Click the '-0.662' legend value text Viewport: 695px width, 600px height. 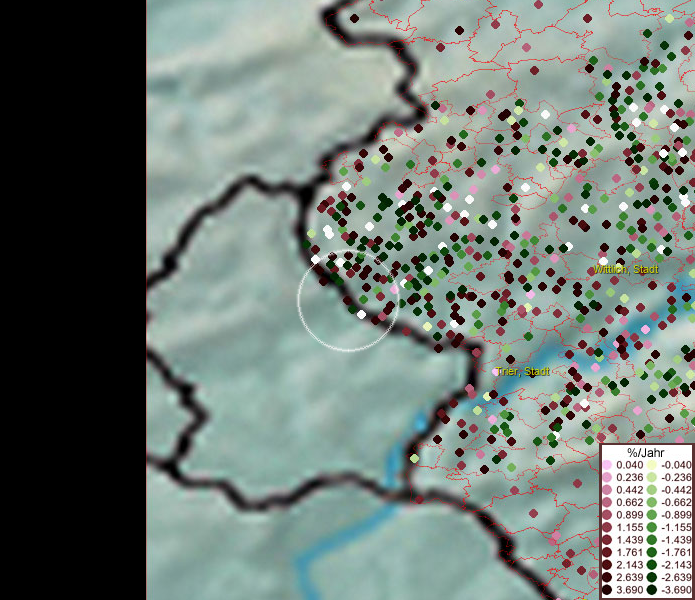coord(676,503)
